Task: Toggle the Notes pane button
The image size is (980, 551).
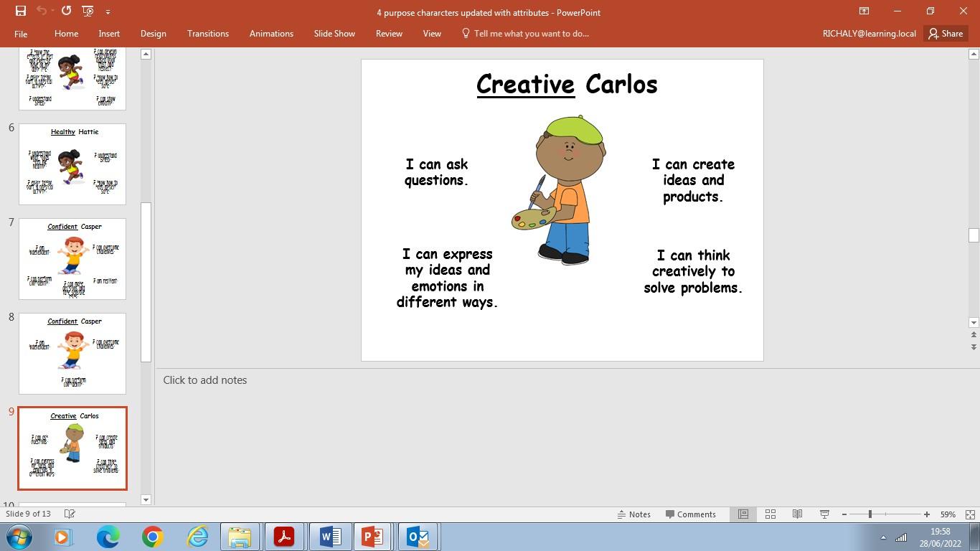Action: 634,514
